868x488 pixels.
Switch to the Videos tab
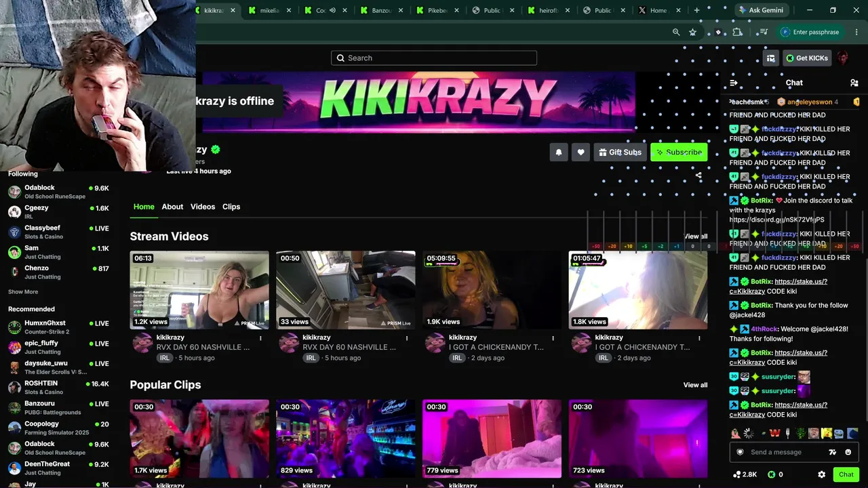click(x=203, y=207)
